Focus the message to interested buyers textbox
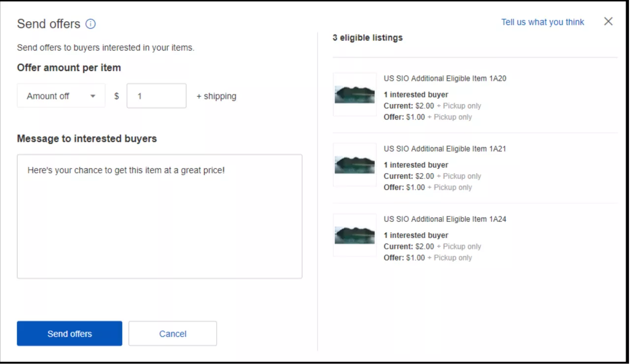This screenshot has height=364, width=630. (159, 216)
